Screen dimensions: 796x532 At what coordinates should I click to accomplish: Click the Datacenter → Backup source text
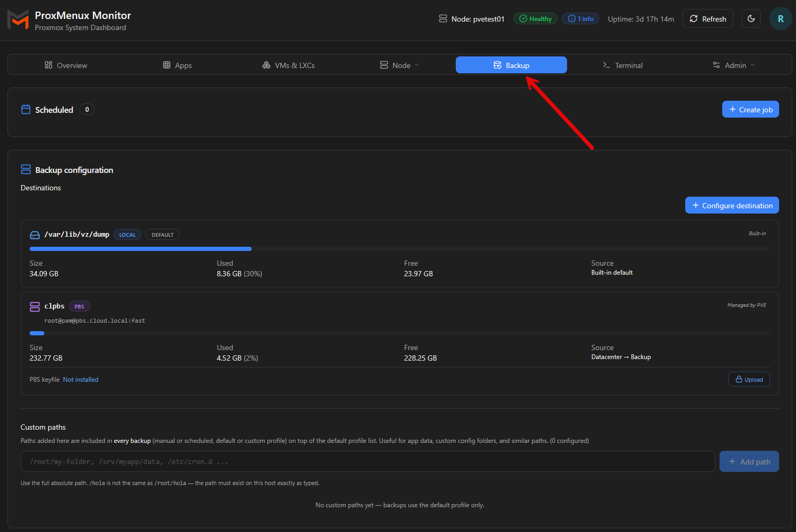point(621,357)
